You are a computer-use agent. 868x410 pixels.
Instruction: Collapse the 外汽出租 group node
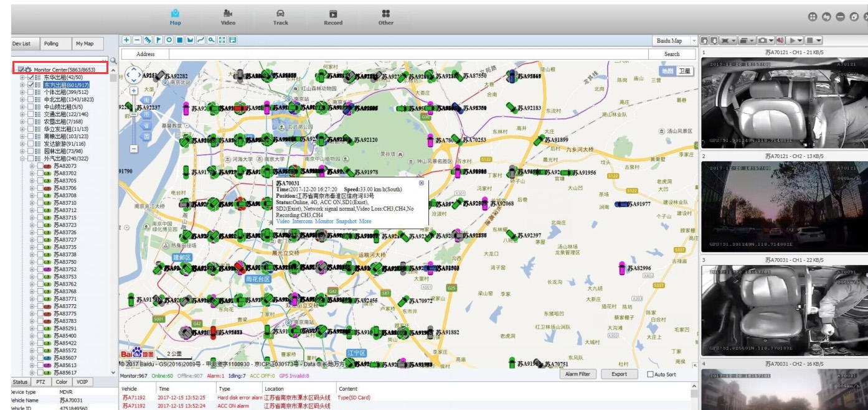click(x=22, y=159)
